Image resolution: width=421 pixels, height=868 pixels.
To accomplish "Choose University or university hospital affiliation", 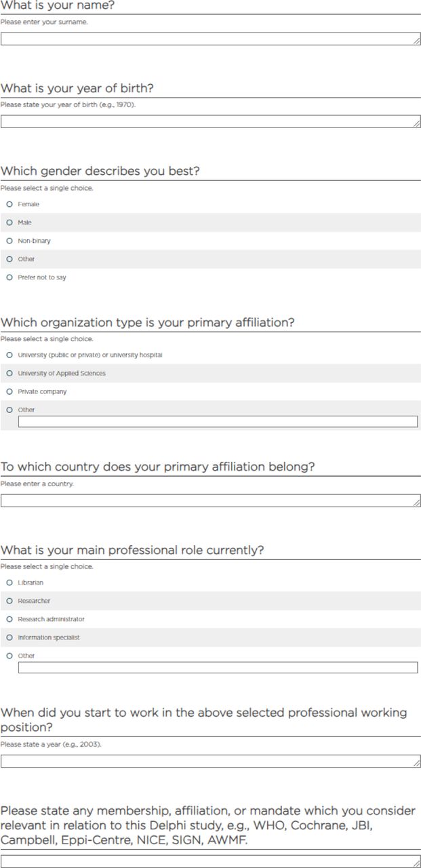I will pos(9,355).
